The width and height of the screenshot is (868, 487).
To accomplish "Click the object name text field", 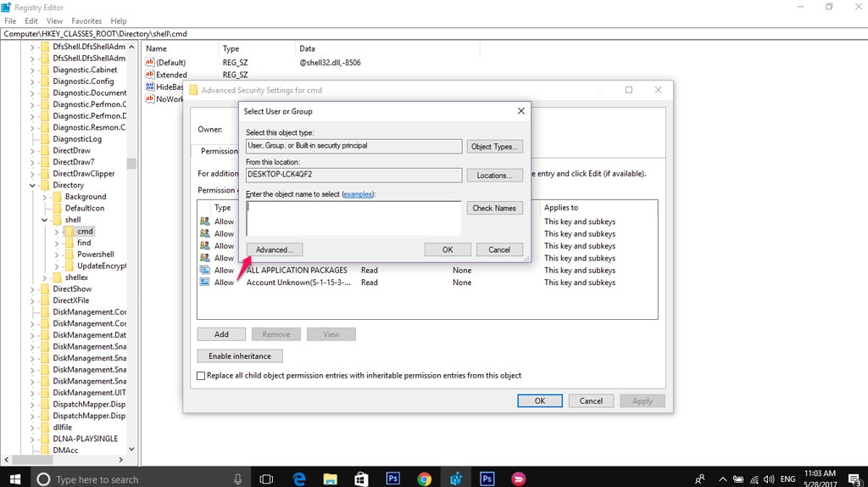I will click(x=353, y=218).
